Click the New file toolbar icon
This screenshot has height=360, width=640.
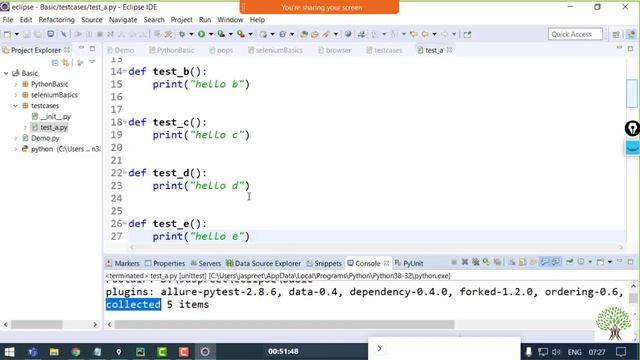tap(7, 34)
